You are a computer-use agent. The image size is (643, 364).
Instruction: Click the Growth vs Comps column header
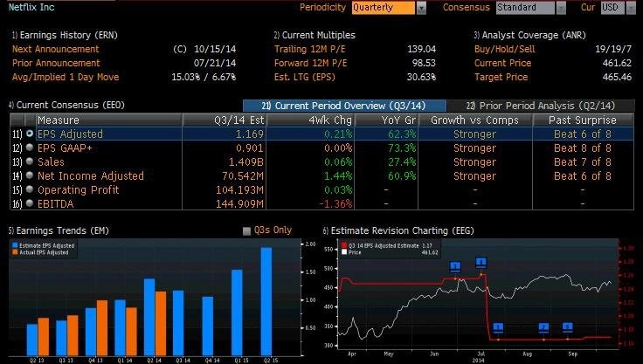[x=475, y=120]
